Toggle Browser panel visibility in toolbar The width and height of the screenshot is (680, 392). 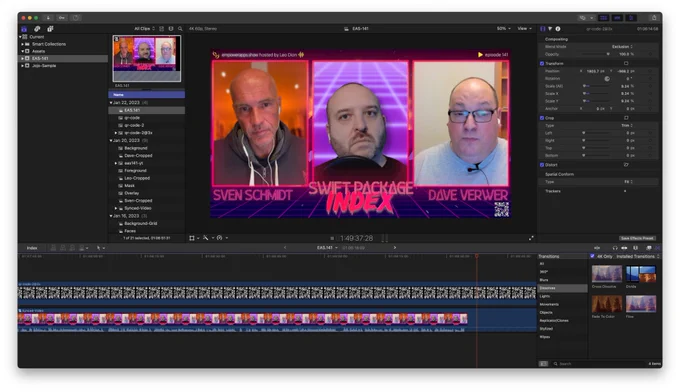pyautogui.click(x=603, y=18)
